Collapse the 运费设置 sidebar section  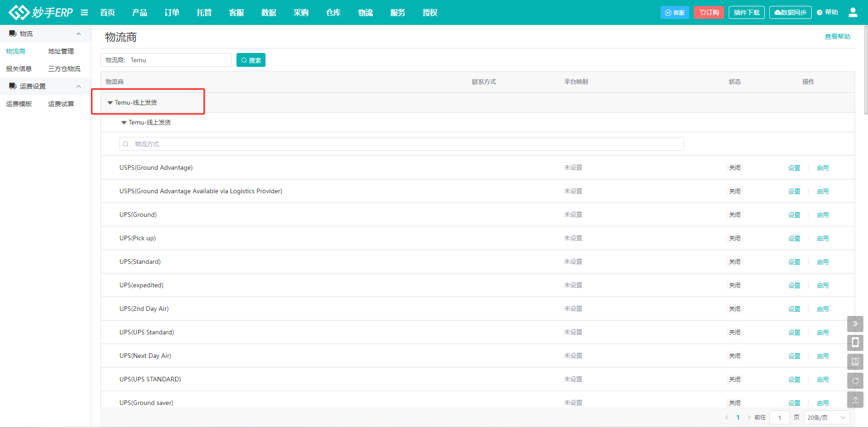tap(78, 86)
